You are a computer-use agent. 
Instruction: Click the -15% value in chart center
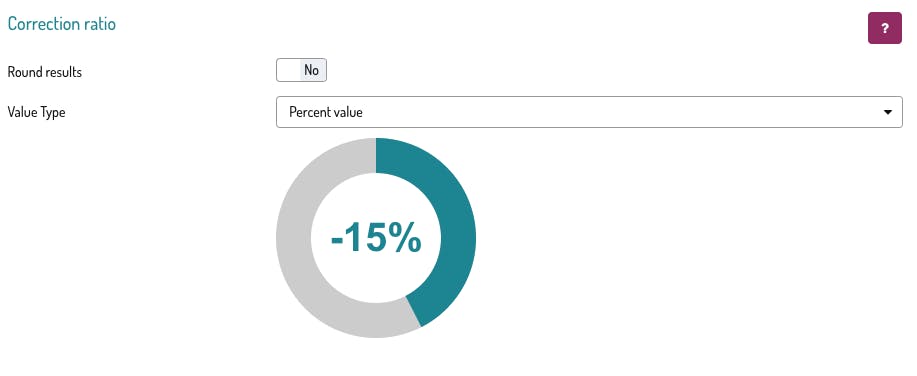376,239
